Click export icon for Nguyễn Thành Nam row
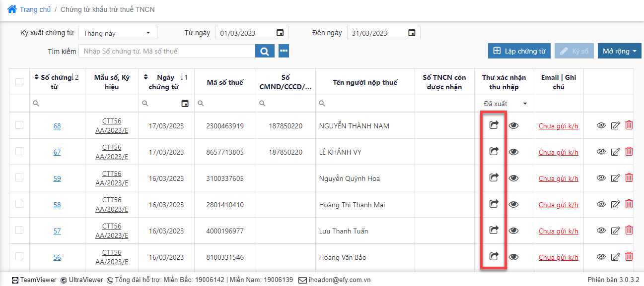Viewport: 644px width, 286px height. [x=494, y=125]
